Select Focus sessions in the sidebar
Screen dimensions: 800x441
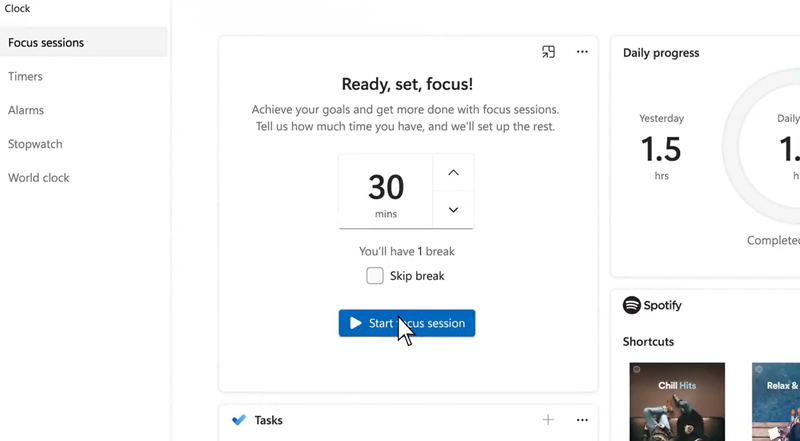84,42
